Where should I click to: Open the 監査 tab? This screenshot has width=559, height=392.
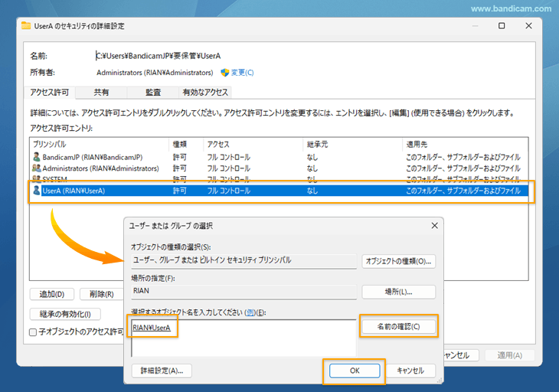pos(153,93)
